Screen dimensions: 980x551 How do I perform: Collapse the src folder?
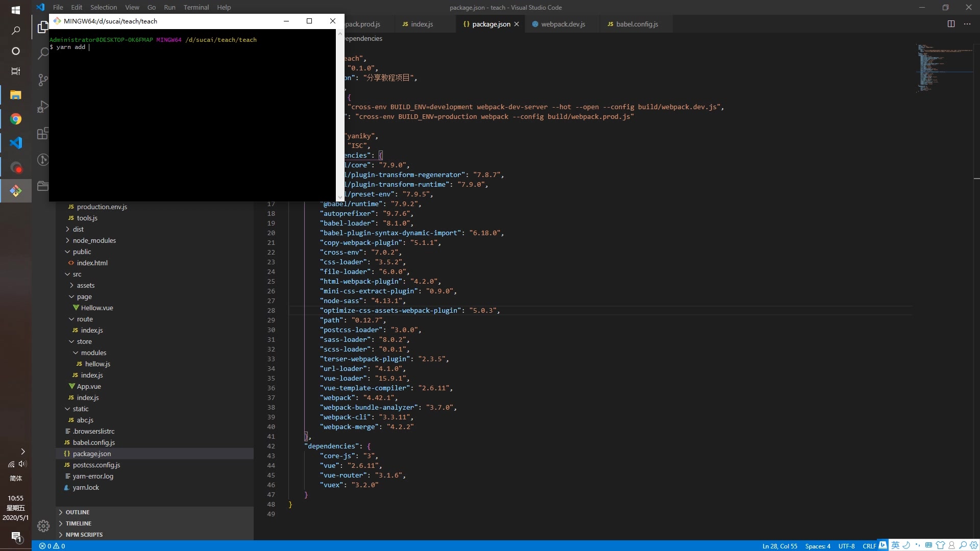pyautogui.click(x=77, y=274)
